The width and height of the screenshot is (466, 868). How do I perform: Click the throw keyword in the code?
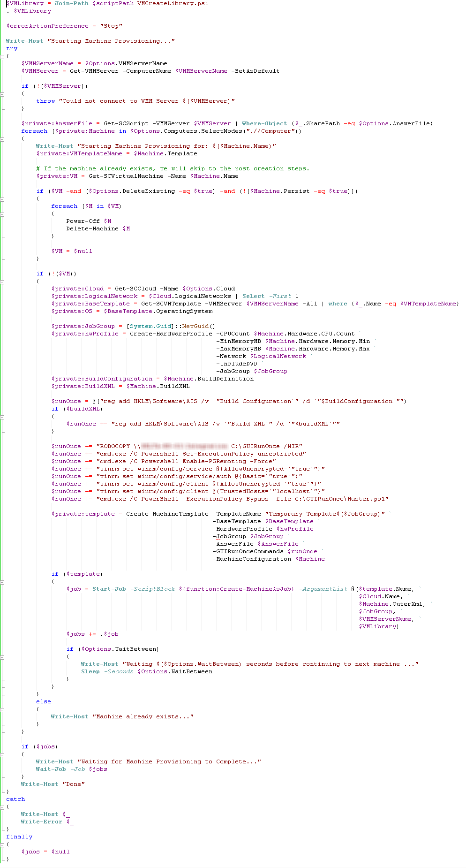pos(45,101)
